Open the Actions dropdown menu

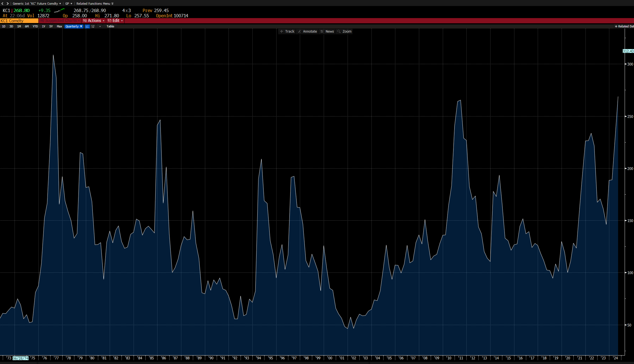(x=94, y=21)
